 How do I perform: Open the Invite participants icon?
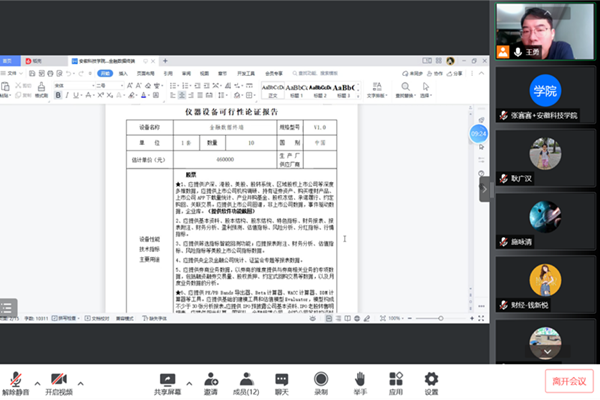(x=211, y=380)
